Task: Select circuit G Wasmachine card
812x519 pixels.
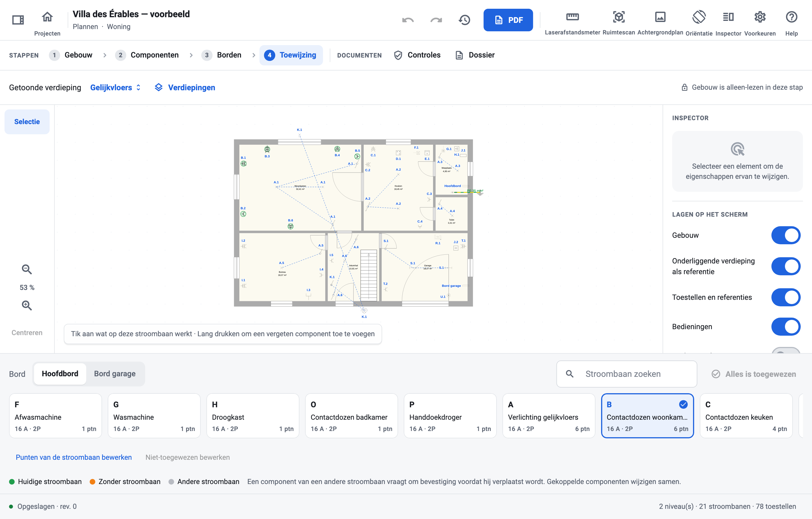Action: point(154,416)
